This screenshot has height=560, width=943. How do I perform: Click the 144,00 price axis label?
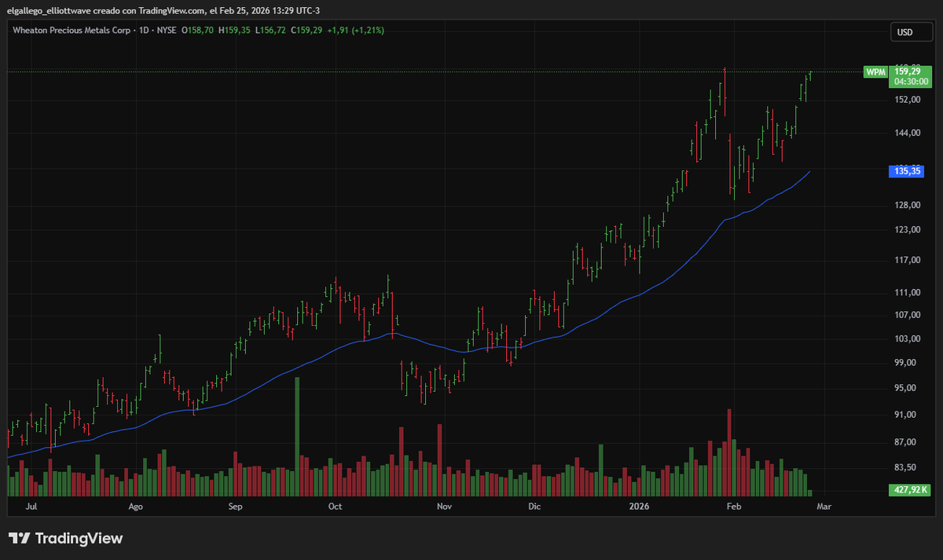point(907,134)
